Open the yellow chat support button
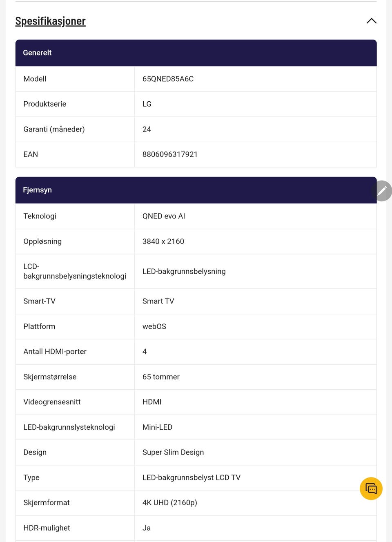Image resolution: width=392 pixels, height=542 pixels. [371, 488]
